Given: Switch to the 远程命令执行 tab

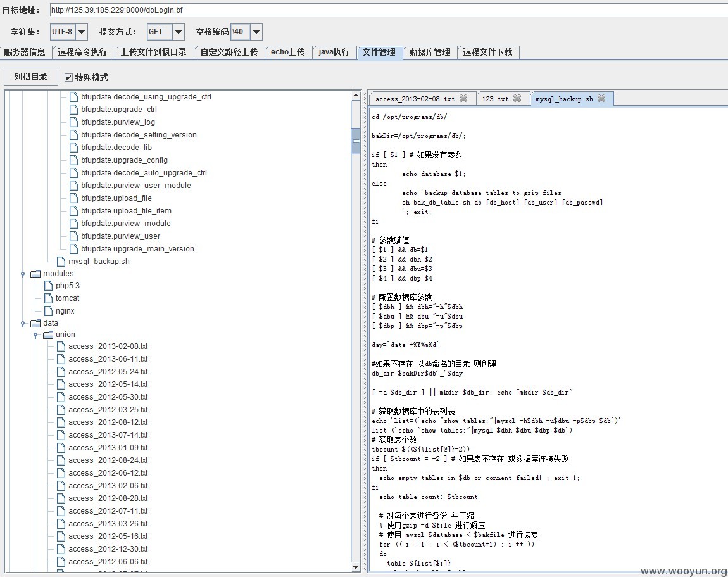Looking at the screenshot, I should pos(83,52).
